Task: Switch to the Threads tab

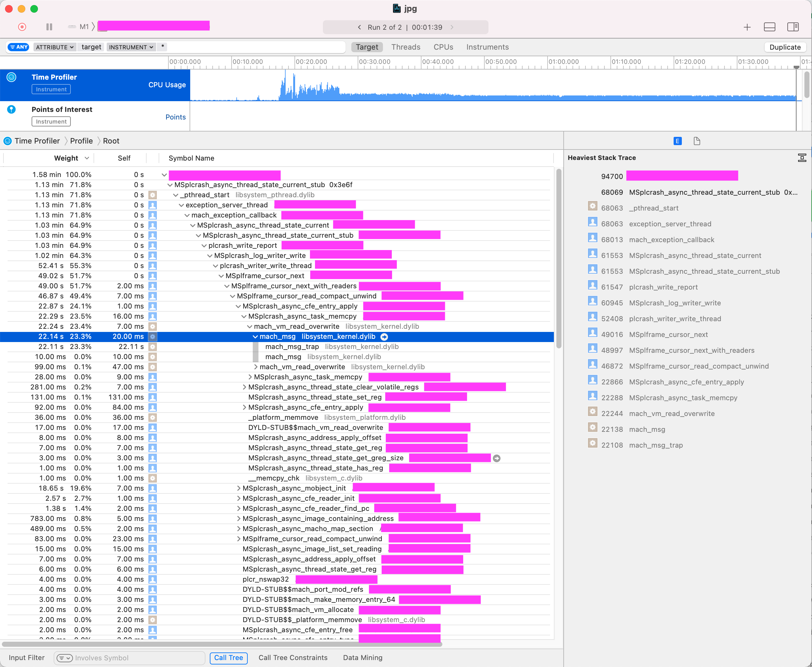Action: [406, 47]
